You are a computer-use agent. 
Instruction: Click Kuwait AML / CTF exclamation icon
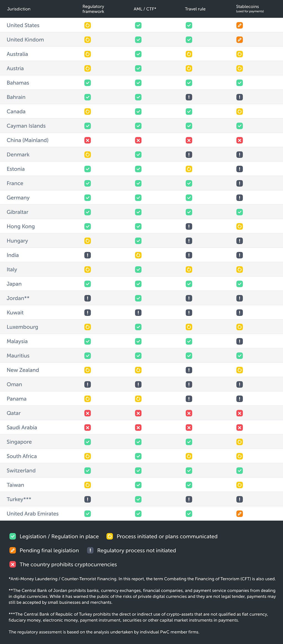(138, 313)
